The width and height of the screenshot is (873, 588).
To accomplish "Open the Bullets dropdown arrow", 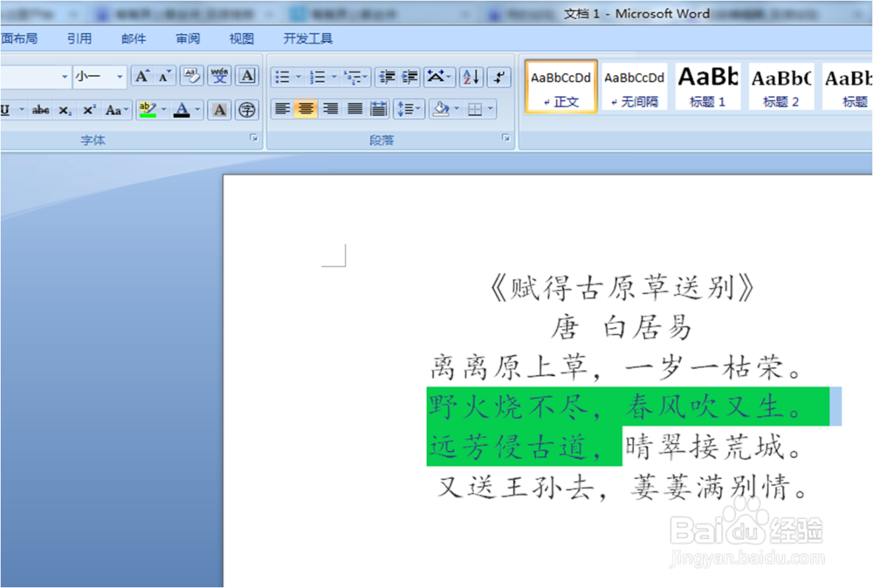I will point(299,77).
